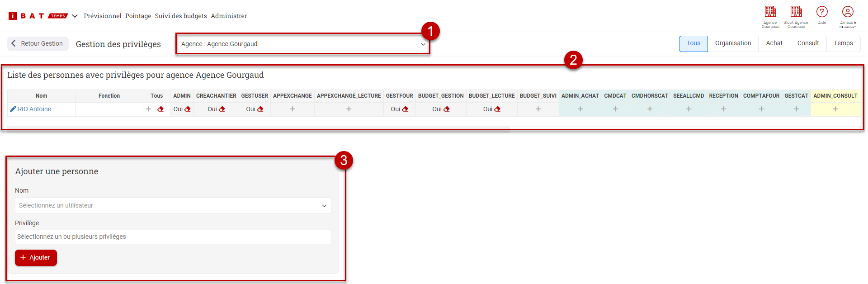The width and height of the screenshot is (868, 284).
Task: Click the Agence Gourgaud building icon
Action: pyautogui.click(x=770, y=12)
